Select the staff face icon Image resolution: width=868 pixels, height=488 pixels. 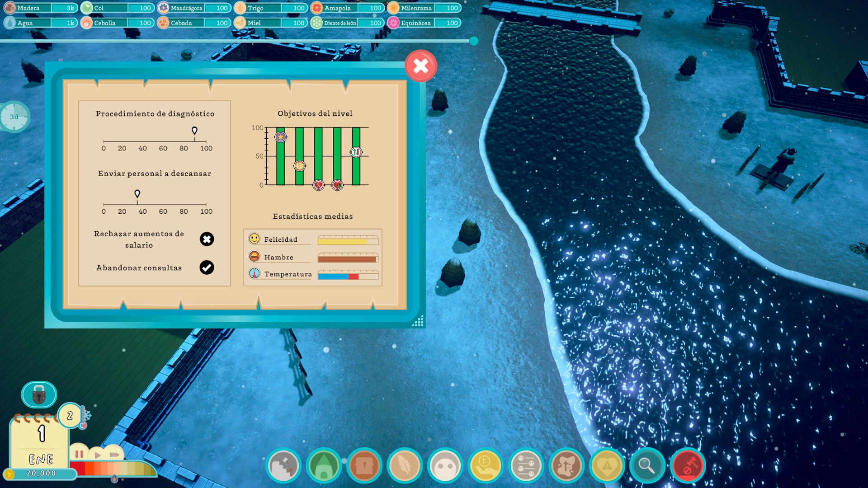[x=445, y=466]
